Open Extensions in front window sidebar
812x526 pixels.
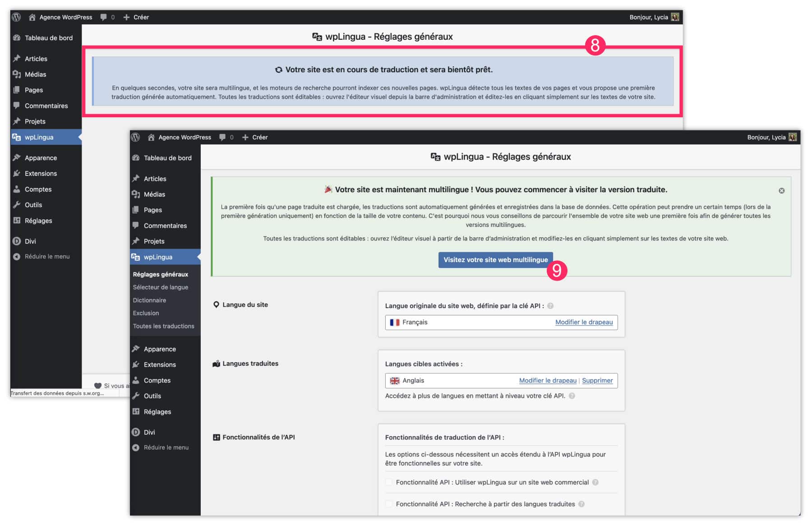165,365
